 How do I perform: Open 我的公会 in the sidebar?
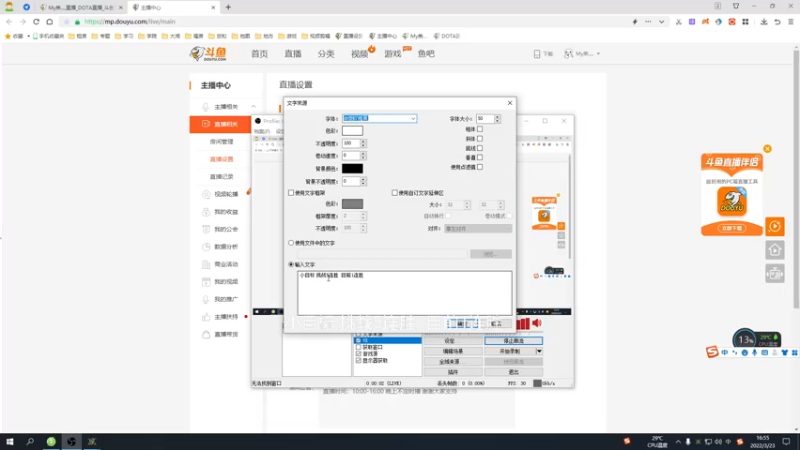click(226, 229)
